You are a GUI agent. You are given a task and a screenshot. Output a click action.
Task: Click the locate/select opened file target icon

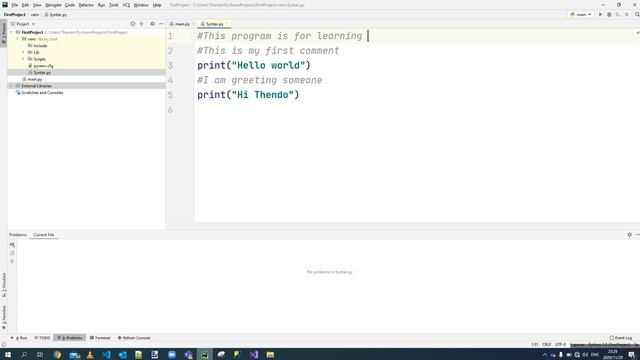pos(133,24)
